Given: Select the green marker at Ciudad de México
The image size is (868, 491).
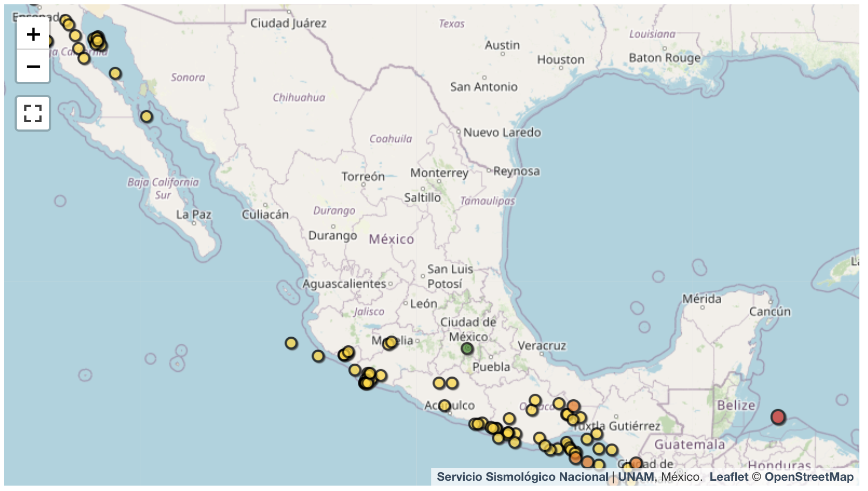Looking at the screenshot, I should 467,349.
